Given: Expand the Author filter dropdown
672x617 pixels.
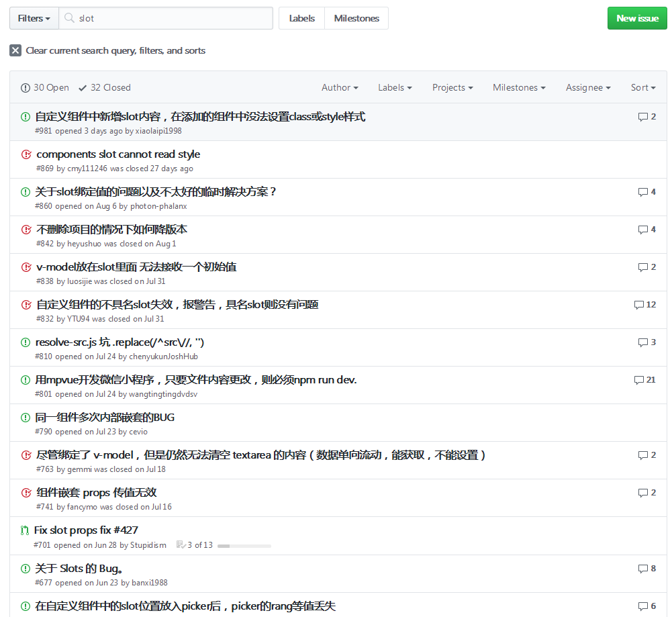Looking at the screenshot, I should coord(340,87).
